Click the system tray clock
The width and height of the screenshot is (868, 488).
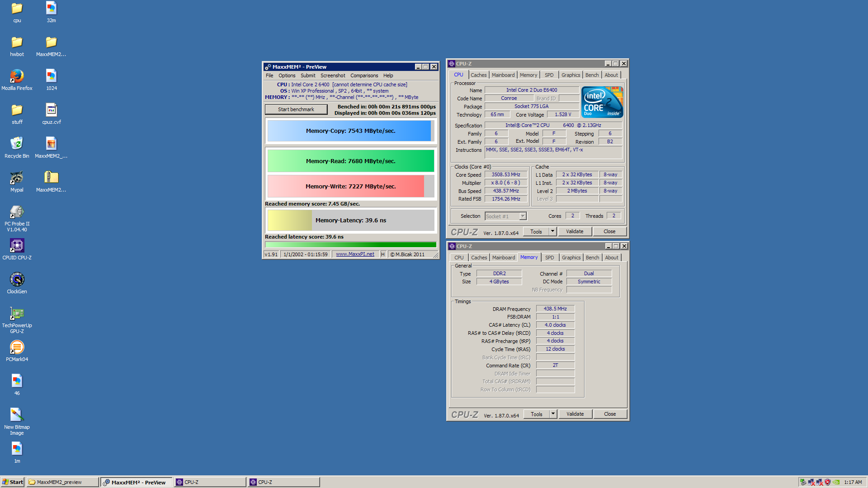853,482
